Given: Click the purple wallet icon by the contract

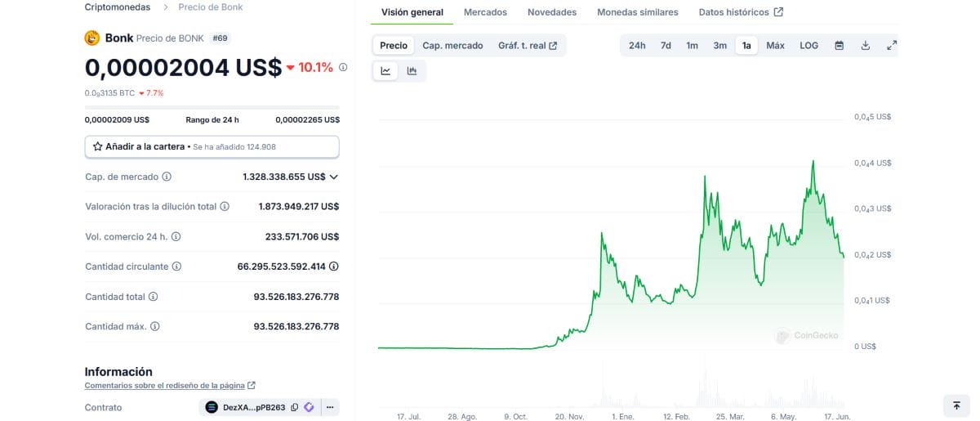Looking at the screenshot, I should click(x=310, y=407).
